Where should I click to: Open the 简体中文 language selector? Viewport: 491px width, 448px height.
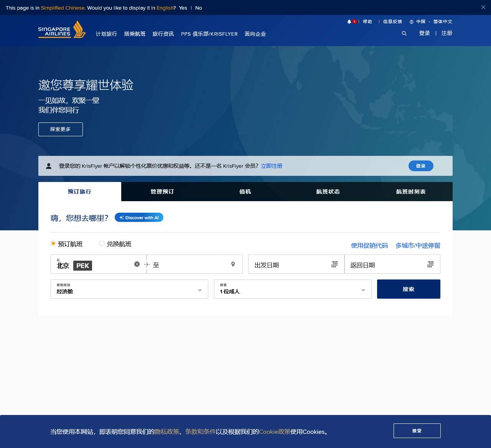(442, 21)
